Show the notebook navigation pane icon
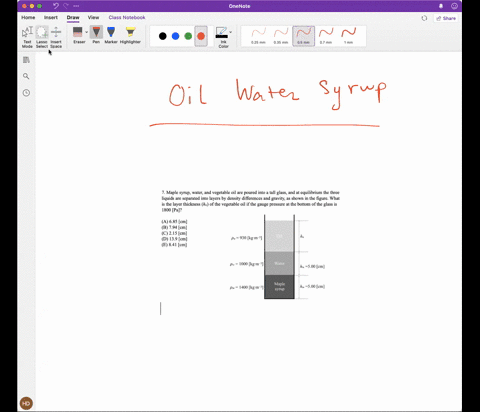Viewport: 480px width, 412px height. tap(26, 60)
